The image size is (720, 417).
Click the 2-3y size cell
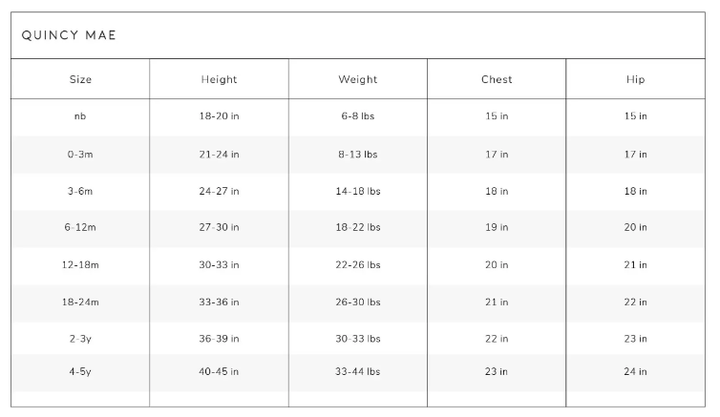(x=80, y=339)
